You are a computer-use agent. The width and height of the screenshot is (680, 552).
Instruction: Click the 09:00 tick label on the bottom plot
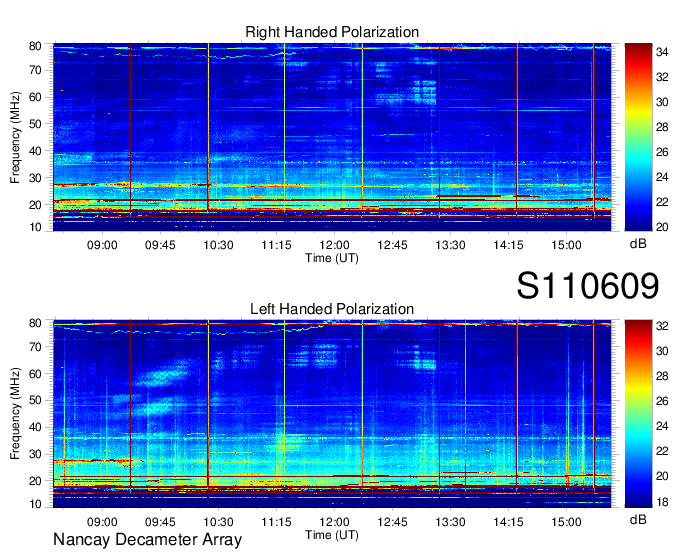102,522
